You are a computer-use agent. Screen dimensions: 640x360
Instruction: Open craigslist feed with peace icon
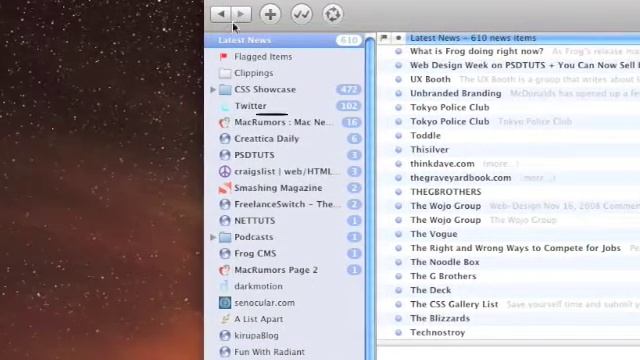(x=224, y=171)
